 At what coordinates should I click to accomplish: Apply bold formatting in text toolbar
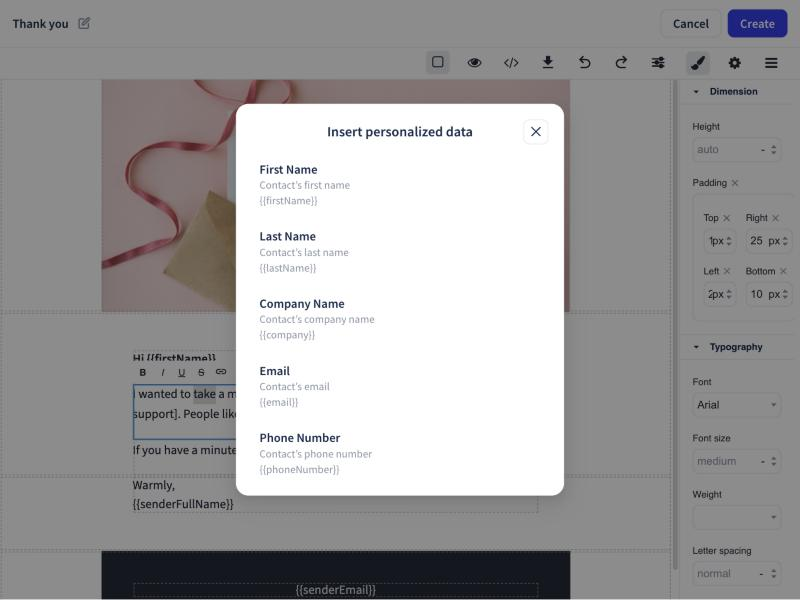tap(143, 372)
